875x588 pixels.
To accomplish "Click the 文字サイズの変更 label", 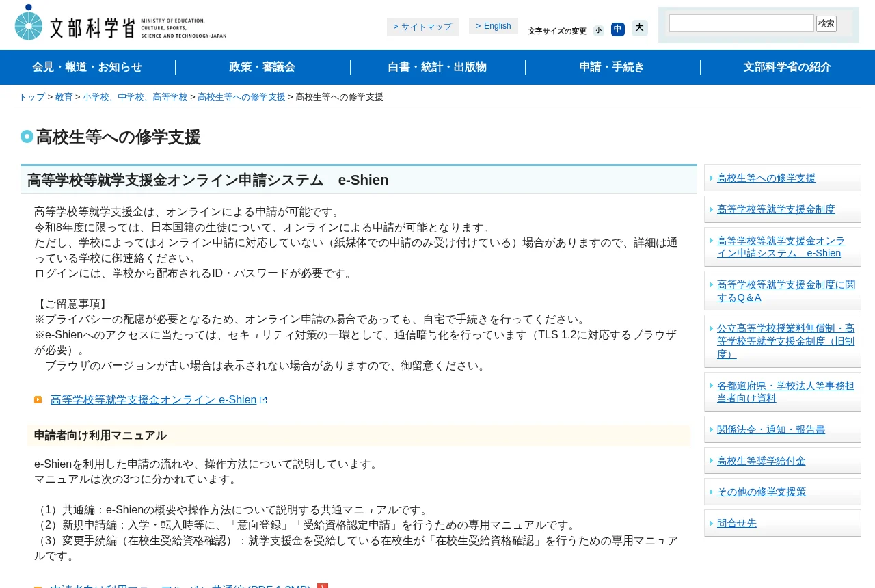I will [x=557, y=31].
